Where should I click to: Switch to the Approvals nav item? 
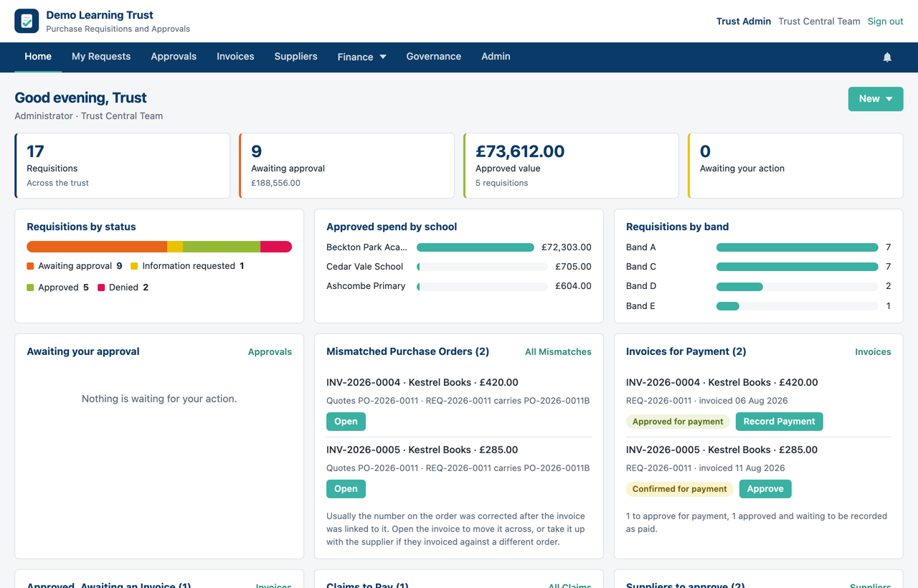[x=174, y=57]
